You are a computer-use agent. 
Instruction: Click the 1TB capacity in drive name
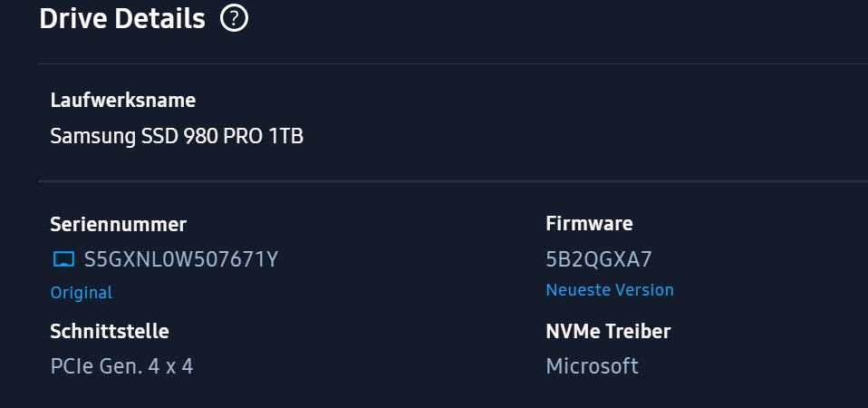pyautogui.click(x=285, y=137)
